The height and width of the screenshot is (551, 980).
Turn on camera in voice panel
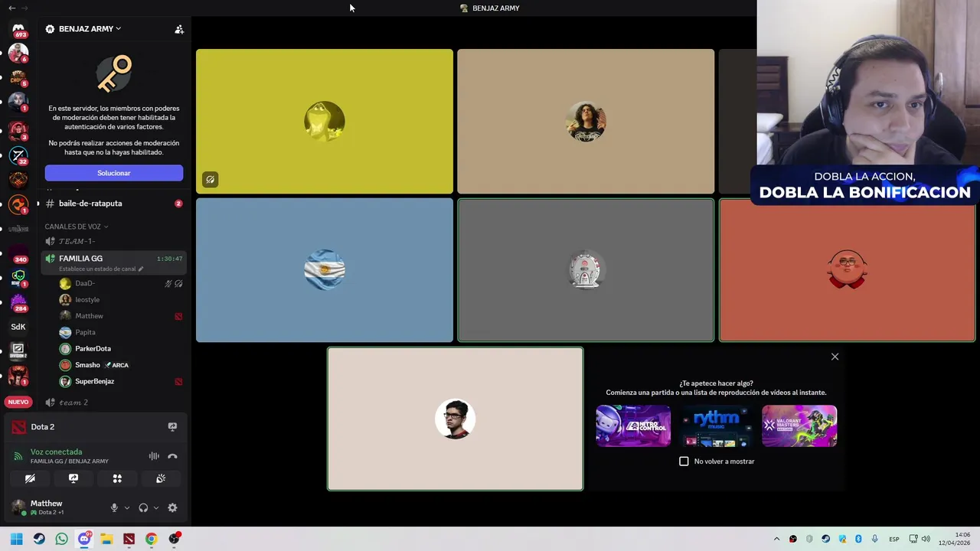pyautogui.click(x=30, y=478)
